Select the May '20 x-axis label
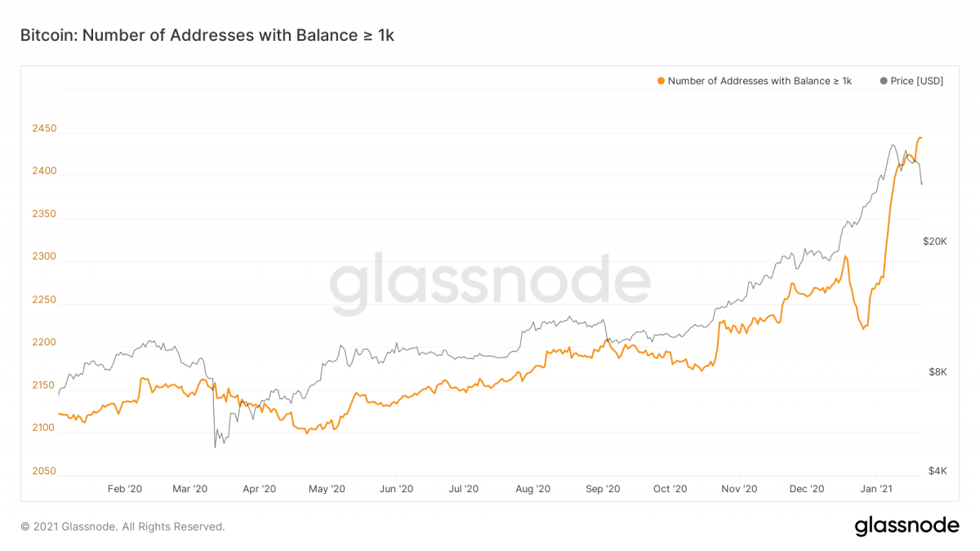 pos(328,489)
